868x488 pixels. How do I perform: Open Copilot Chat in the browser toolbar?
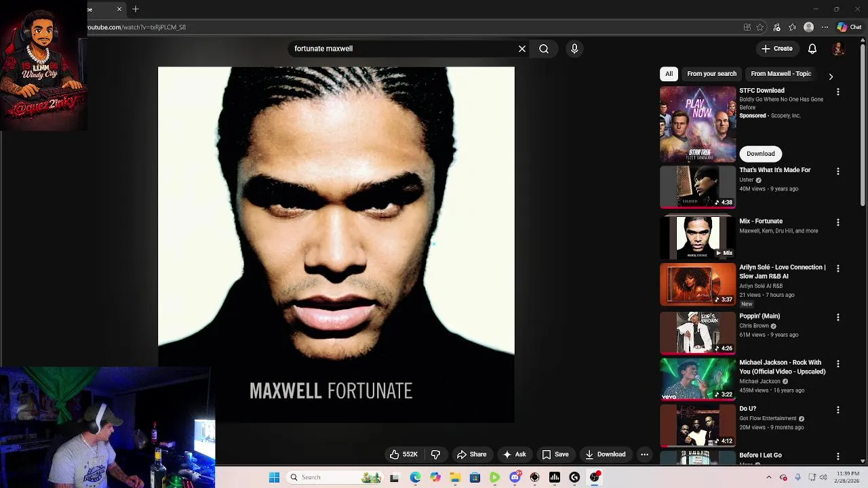849,27
